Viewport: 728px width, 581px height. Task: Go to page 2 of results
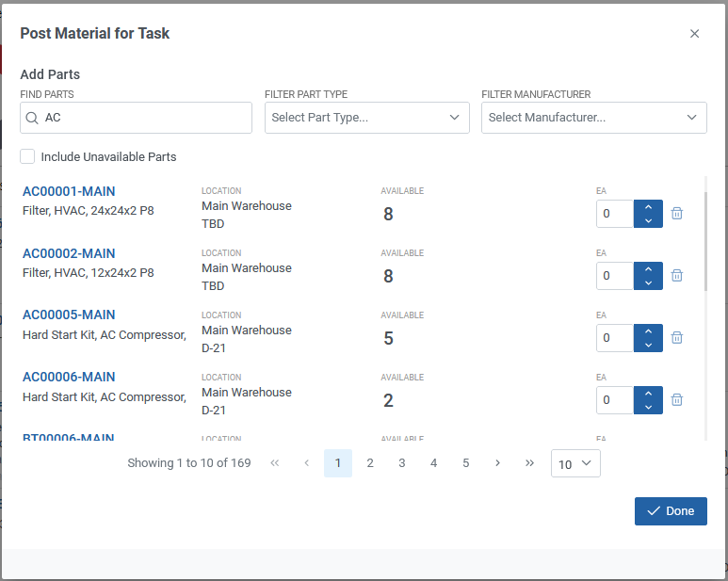click(370, 463)
